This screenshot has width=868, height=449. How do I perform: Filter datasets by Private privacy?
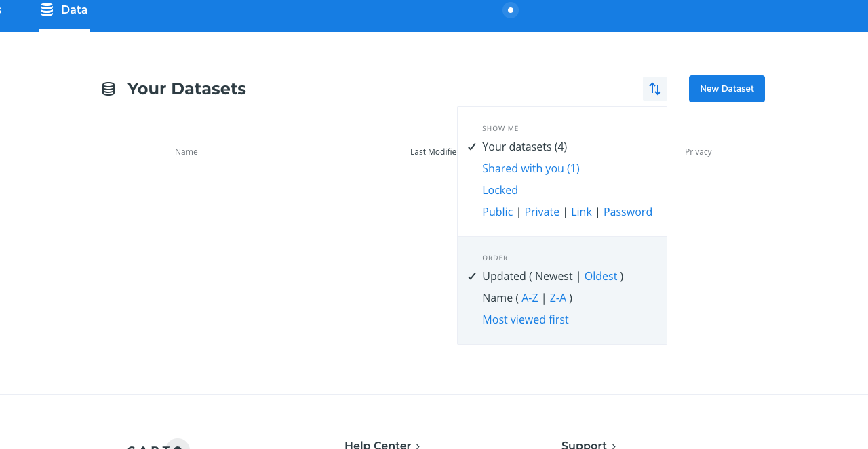[x=542, y=212]
